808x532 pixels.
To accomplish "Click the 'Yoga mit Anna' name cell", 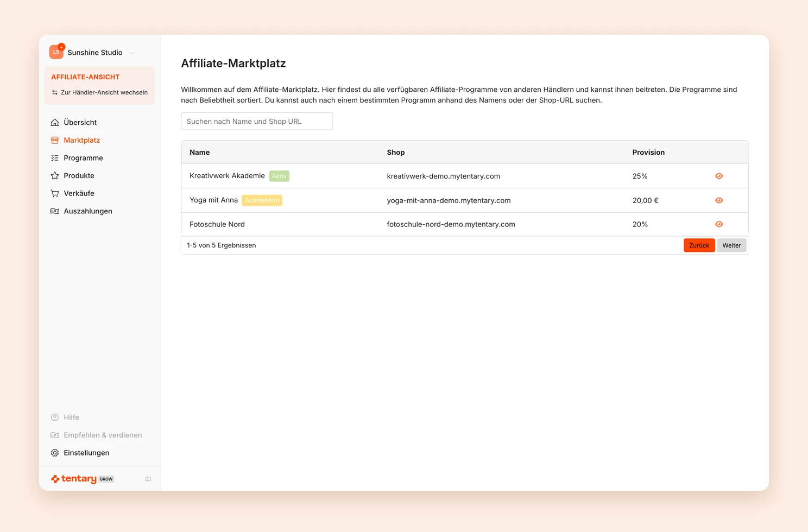I will click(214, 200).
